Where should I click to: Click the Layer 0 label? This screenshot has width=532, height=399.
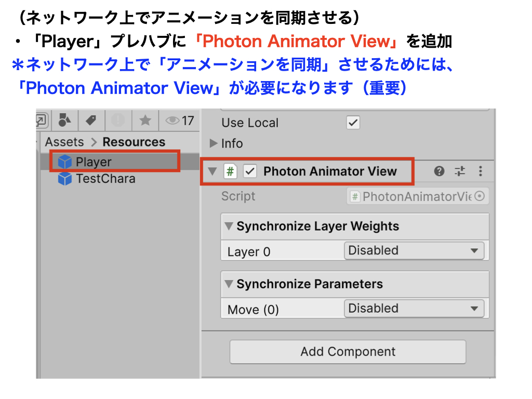[249, 252]
